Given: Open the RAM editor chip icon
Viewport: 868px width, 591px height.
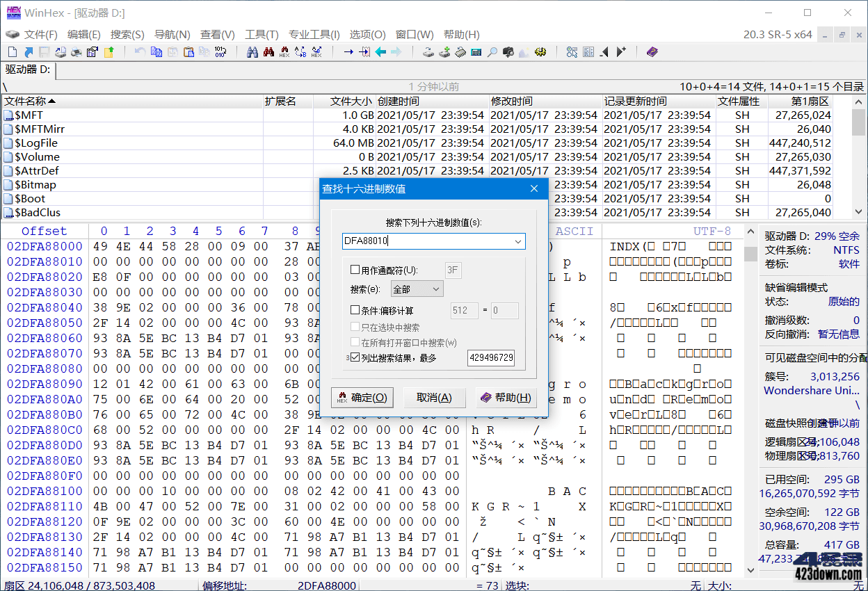Looking at the screenshot, I should tap(459, 52).
